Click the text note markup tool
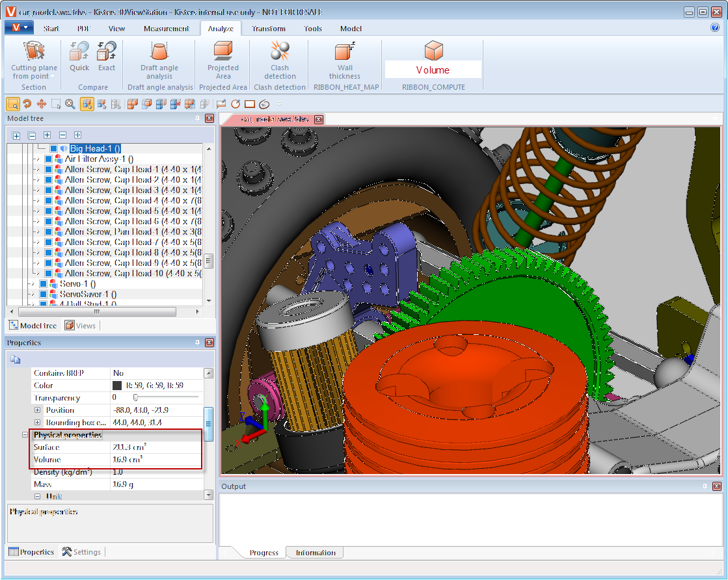The image size is (728, 580). coord(221,104)
